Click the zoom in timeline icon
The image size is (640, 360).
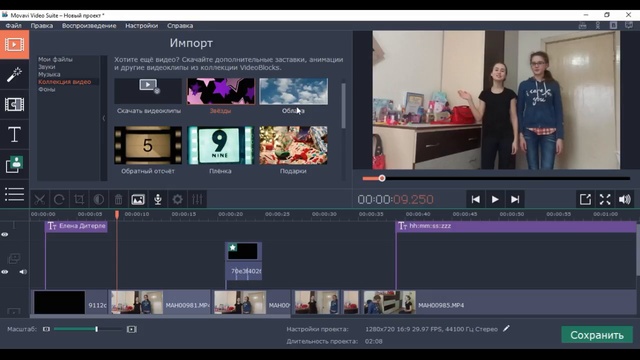131,329
